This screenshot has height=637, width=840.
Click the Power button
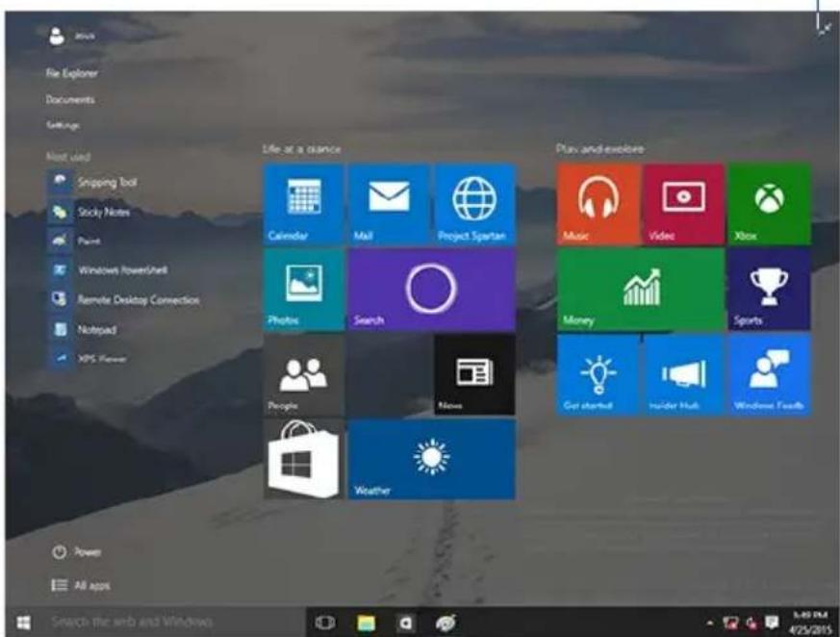76,551
